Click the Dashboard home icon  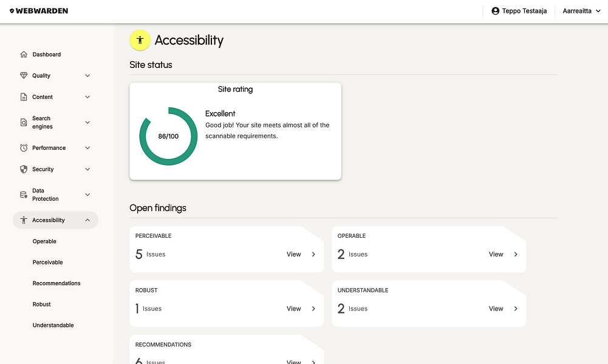tap(24, 55)
